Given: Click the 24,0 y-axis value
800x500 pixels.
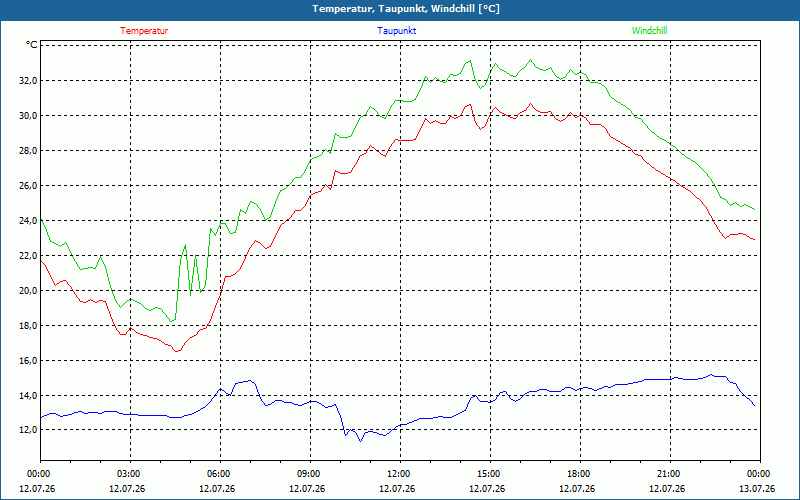Looking at the screenshot, I should (28, 220).
